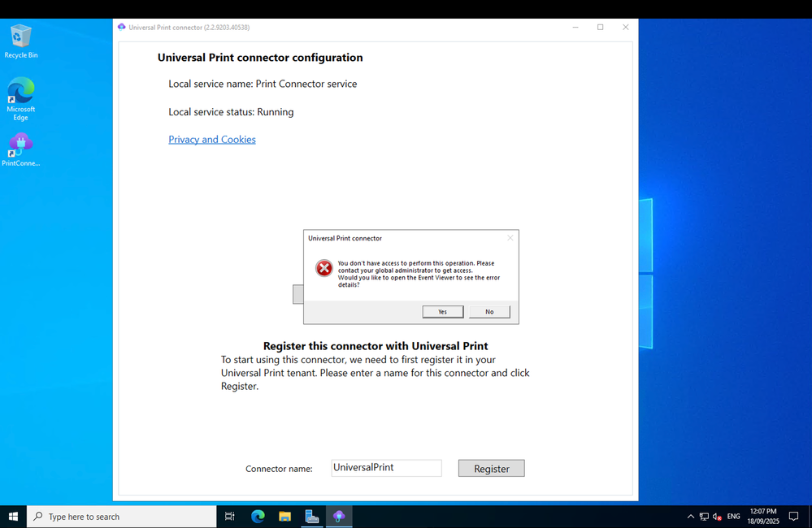Screen dimensions: 812x528
Task: Click Yes to open Event Viewer
Action: coord(443,312)
